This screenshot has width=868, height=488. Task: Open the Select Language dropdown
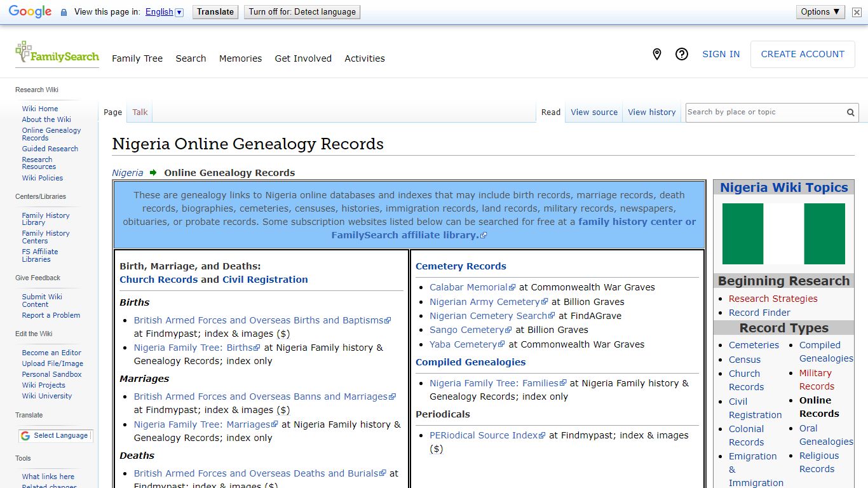tap(56, 436)
